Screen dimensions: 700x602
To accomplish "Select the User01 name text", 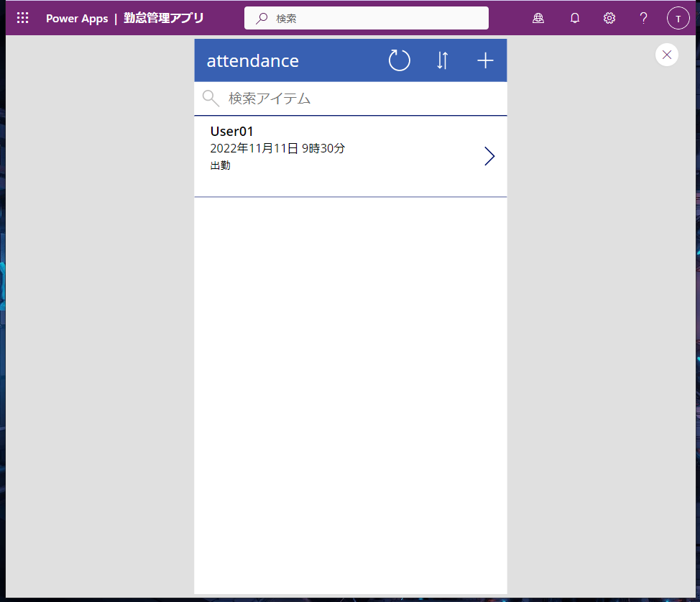I will (x=231, y=132).
